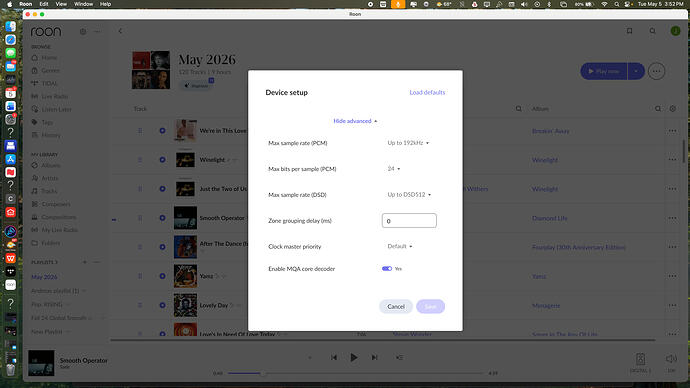Screen dimensions: 690x388
Task: Go back with the back arrow
Action: click(x=120, y=31)
